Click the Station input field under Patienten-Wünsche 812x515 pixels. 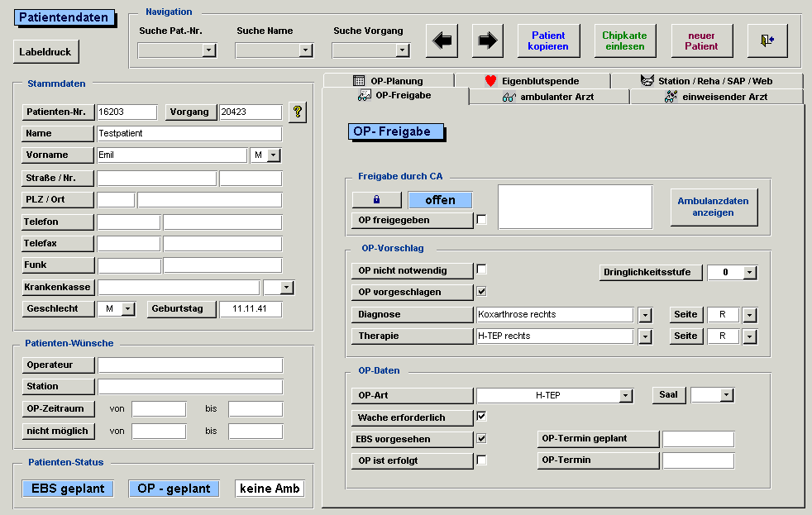190,387
